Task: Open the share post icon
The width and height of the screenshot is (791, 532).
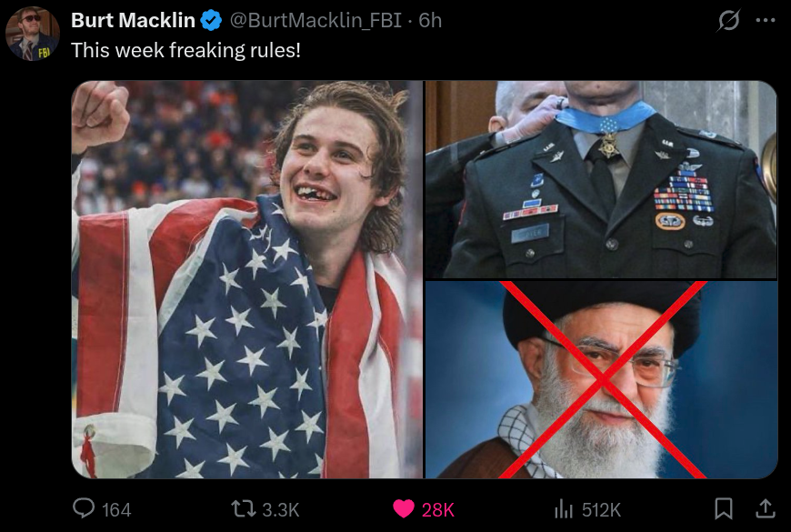Action: 766,508
